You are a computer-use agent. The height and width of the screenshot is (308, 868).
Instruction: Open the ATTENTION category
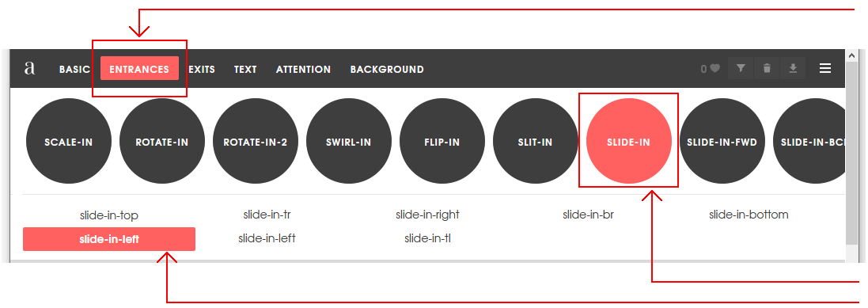click(x=303, y=69)
